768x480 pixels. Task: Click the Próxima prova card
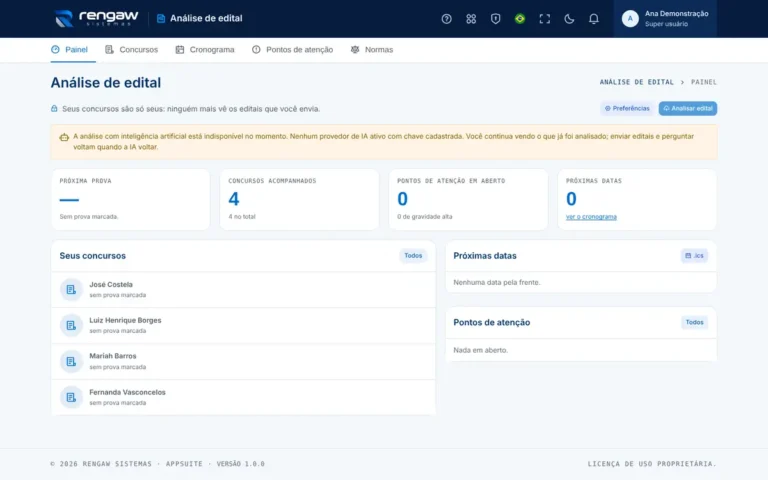pos(130,199)
